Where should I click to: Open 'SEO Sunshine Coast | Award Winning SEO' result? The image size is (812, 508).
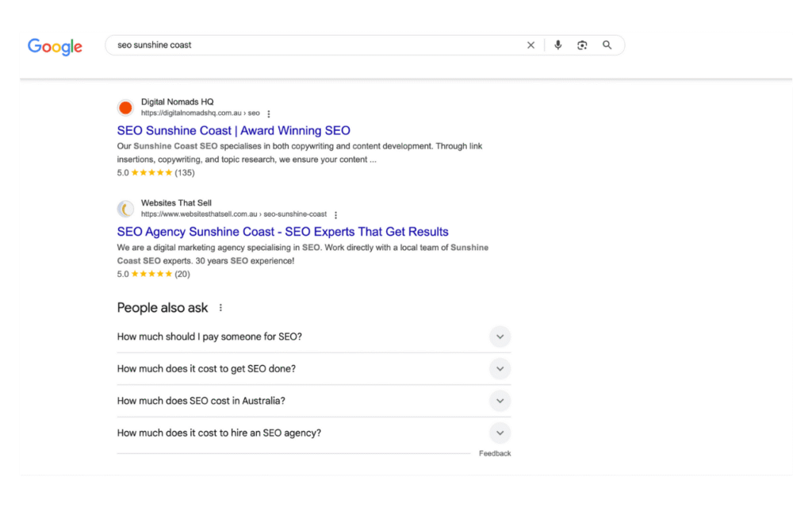[234, 131]
